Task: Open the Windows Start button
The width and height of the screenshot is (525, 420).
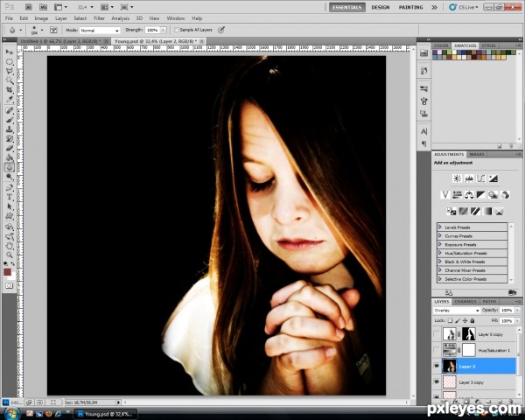Action: pyautogui.click(x=11, y=414)
